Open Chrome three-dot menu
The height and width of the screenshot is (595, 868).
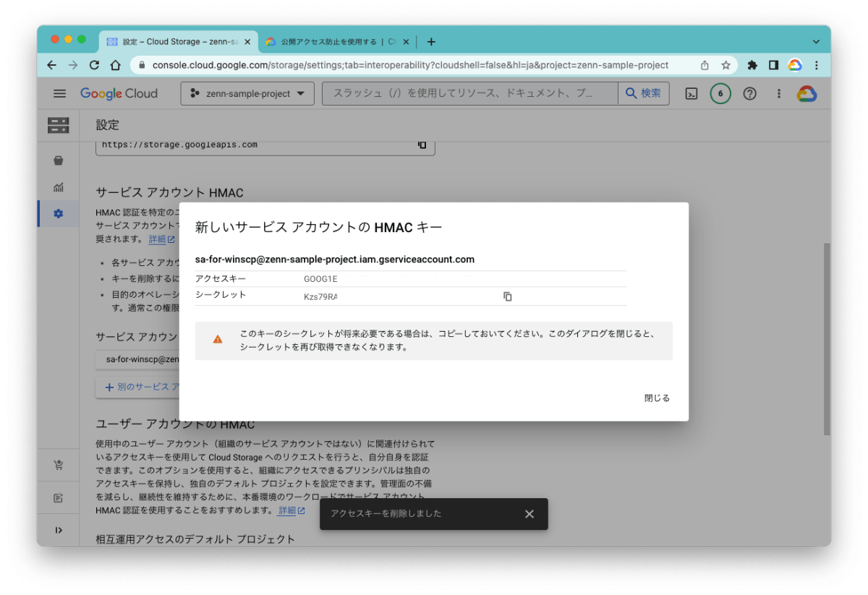(817, 65)
